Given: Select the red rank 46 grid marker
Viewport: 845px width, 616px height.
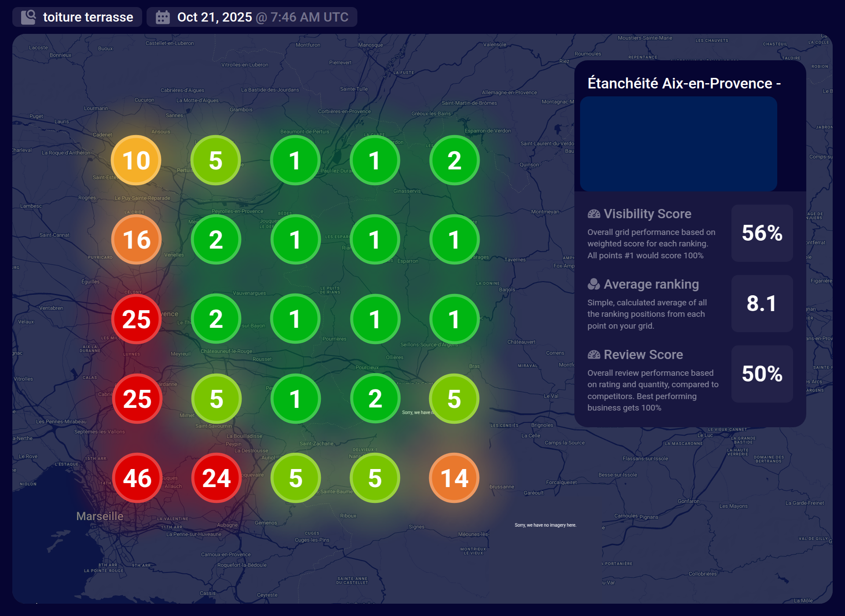Looking at the screenshot, I should (137, 478).
